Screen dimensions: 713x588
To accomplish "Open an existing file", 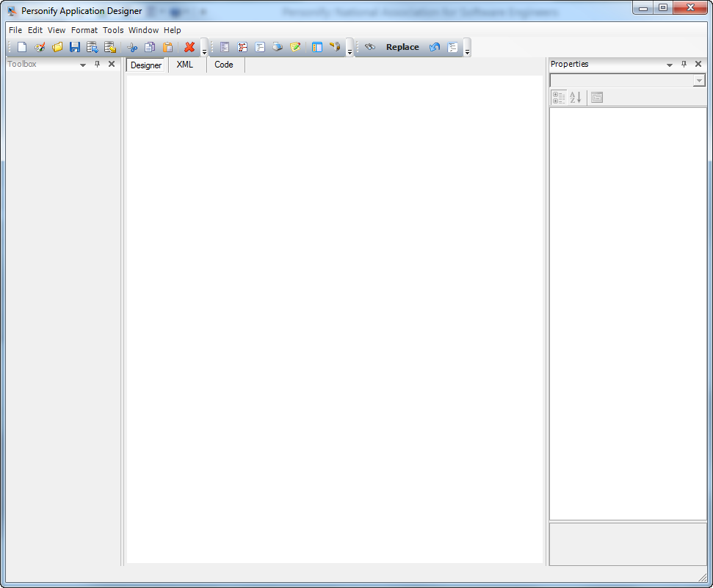I will (57, 46).
